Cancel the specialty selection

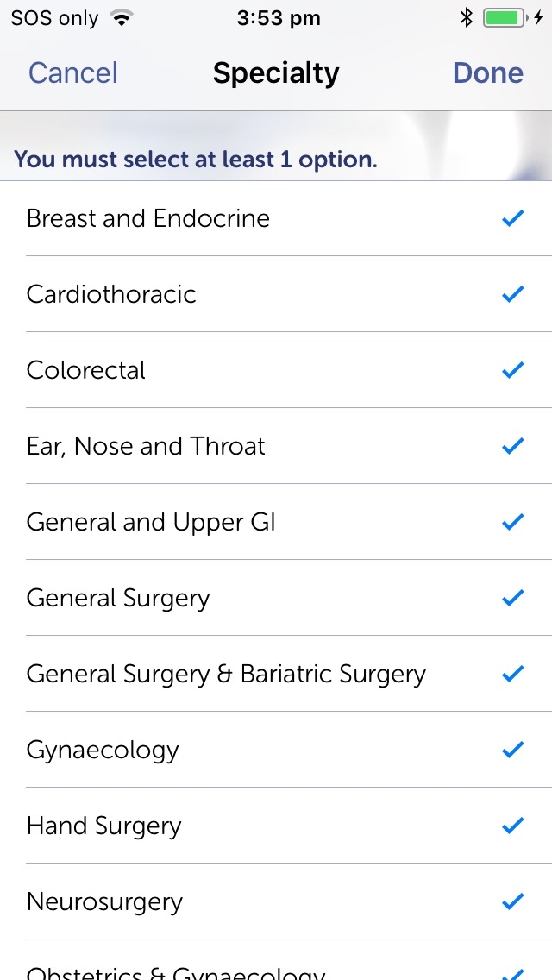72,73
